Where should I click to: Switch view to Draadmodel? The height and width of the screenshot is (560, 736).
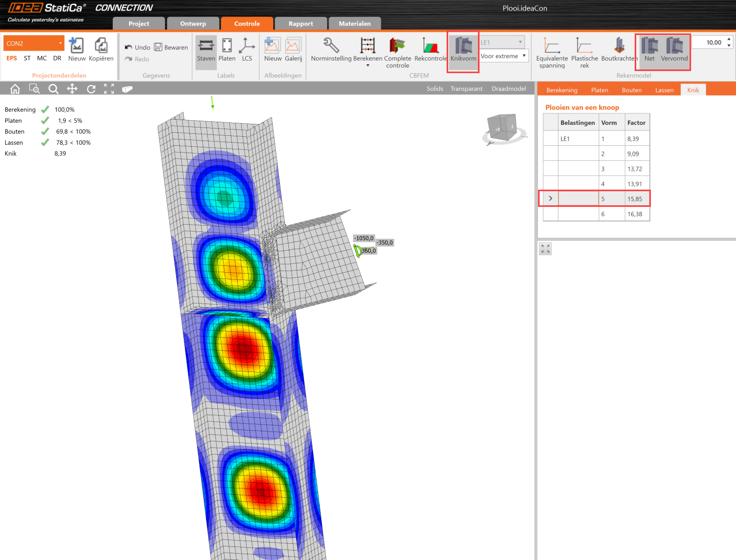[508, 89]
